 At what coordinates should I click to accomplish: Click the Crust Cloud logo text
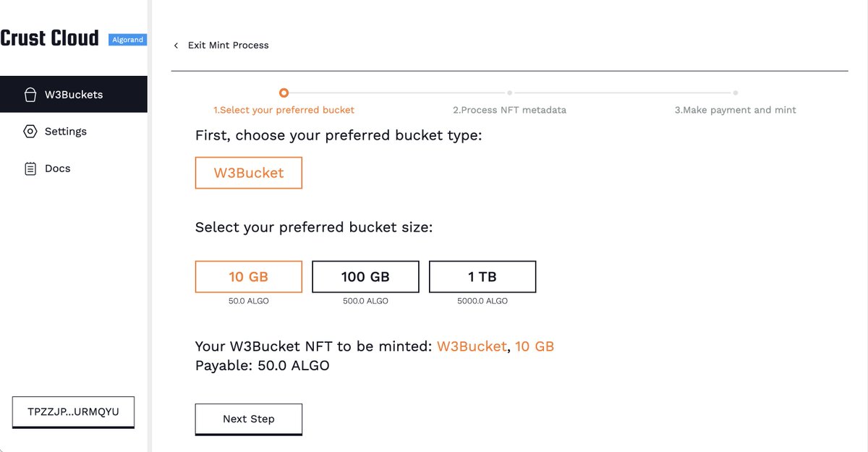point(49,38)
